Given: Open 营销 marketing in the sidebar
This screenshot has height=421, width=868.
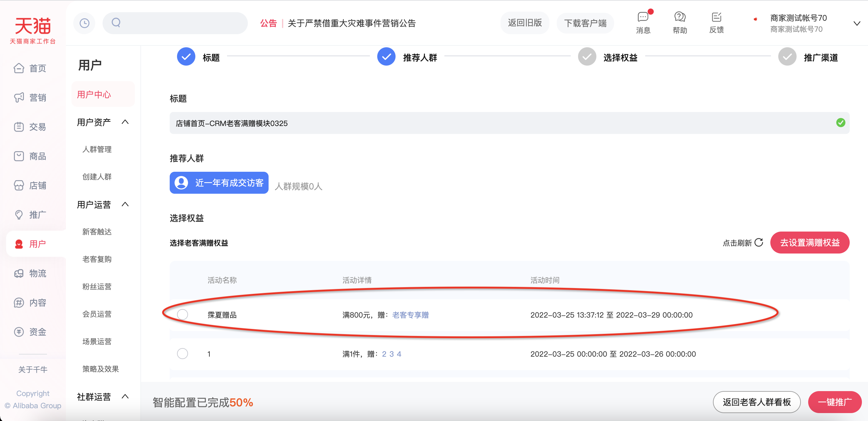Looking at the screenshot, I should click(30, 98).
